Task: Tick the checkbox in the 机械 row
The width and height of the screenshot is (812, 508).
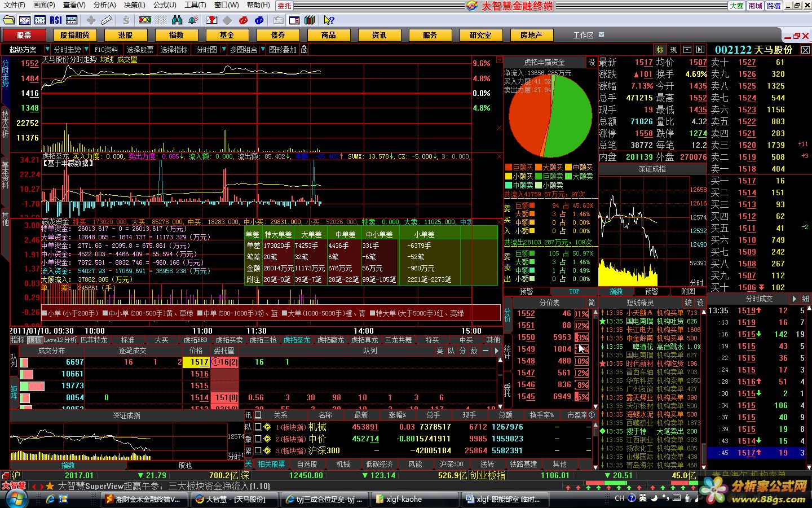Action: (x=258, y=427)
